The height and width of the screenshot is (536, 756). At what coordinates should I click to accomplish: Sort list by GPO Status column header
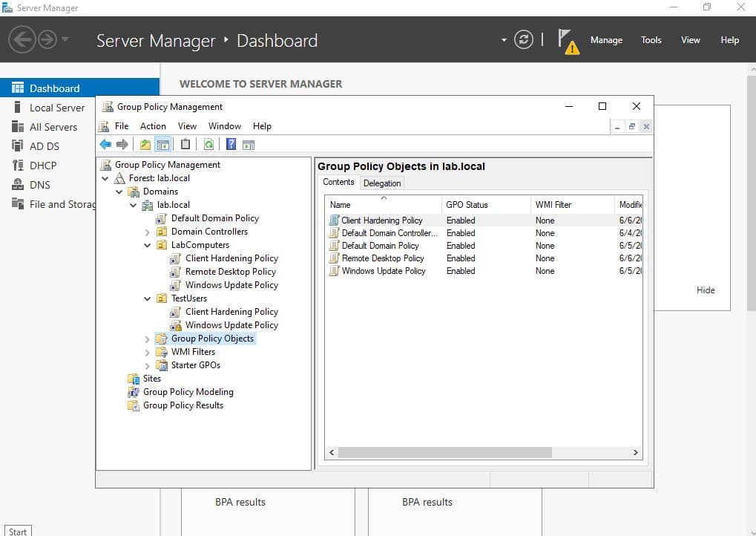[x=467, y=205]
